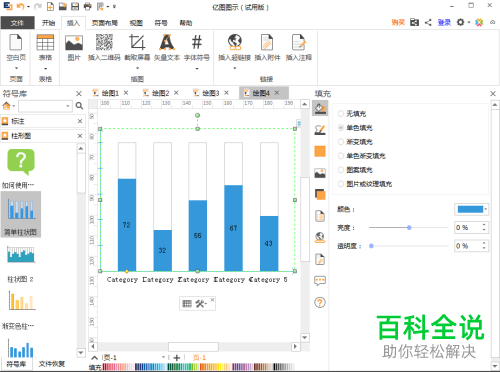This screenshot has height=372, width=500.
Task: Click the share icon in top right
Action: 428,22
